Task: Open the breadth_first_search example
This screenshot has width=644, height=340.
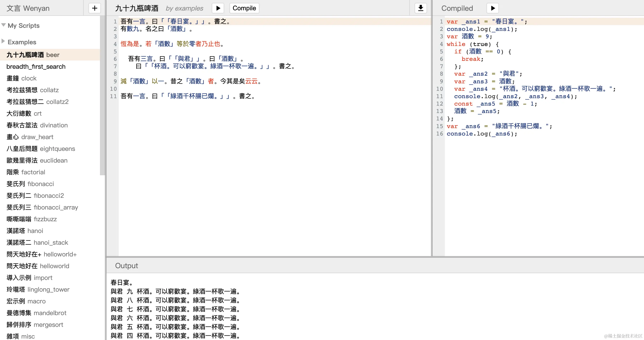Action: click(36, 67)
